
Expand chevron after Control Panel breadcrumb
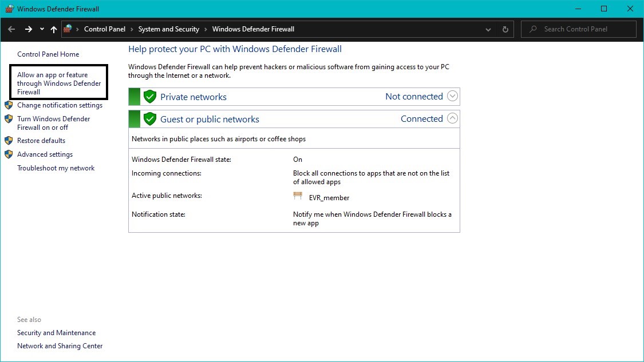[x=132, y=29]
